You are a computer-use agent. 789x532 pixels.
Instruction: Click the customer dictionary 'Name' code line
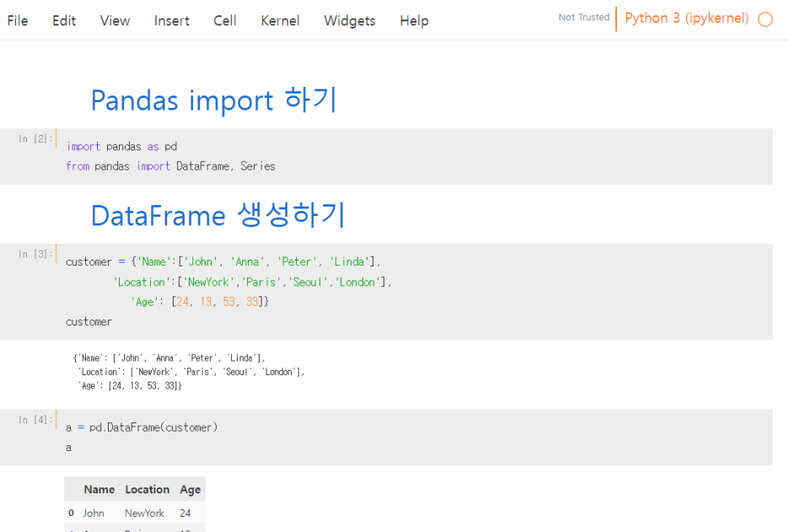(x=223, y=261)
